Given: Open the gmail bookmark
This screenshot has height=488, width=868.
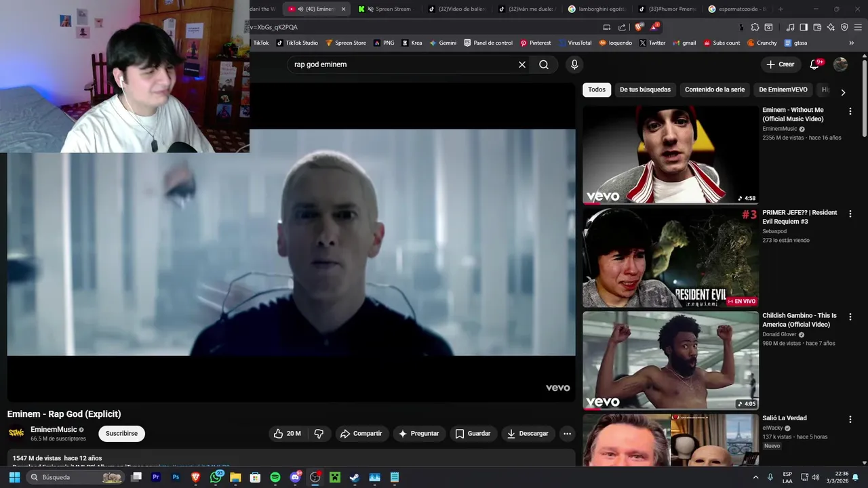Looking at the screenshot, I should pos(684,43).
